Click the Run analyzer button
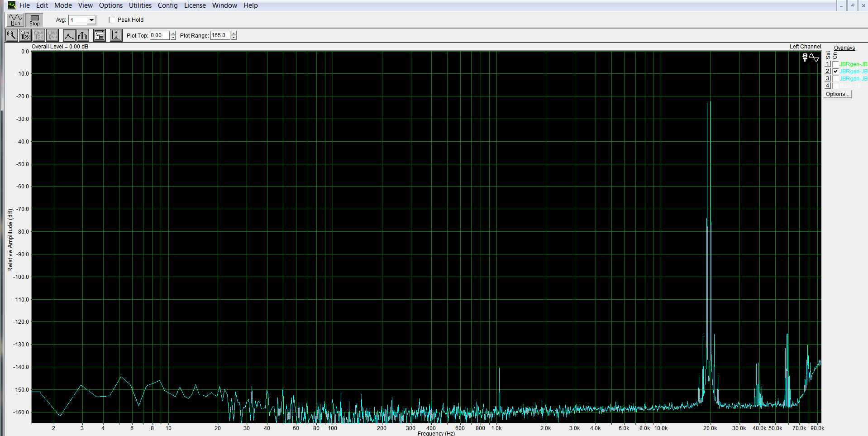Image resolution: width=868 pixels, height=436 pixels. pyautogui.click(x=15, y=20)
